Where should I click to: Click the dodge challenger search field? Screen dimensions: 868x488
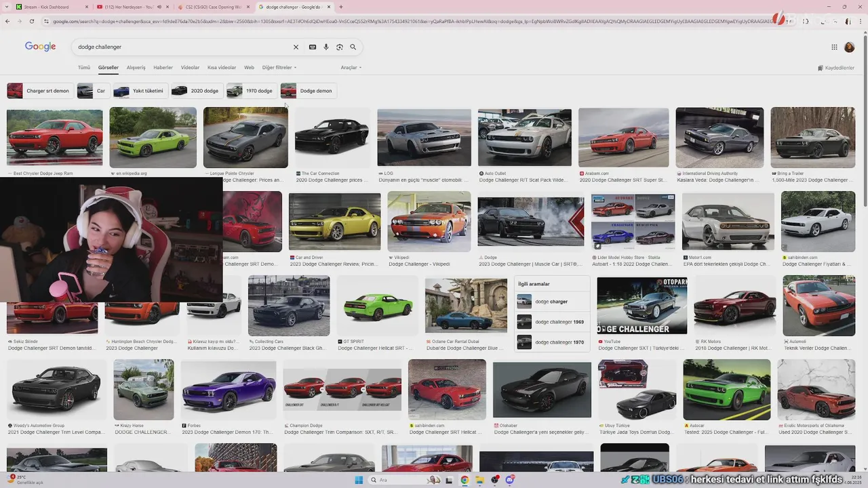pyautogui.click(x=183, y=47)
